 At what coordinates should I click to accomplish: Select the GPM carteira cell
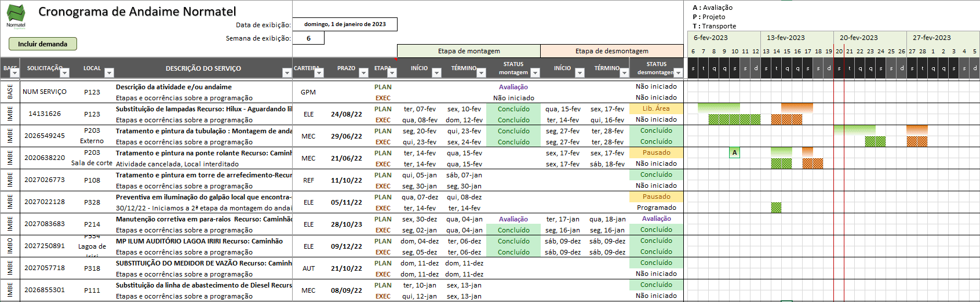pyautogui.click(x=308, y=92)
